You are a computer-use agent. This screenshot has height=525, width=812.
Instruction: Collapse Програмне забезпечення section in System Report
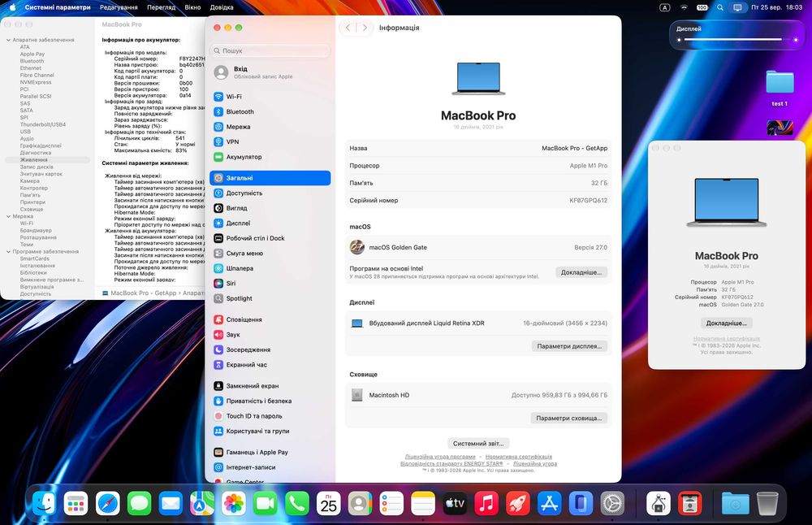(x=8, y=251)
